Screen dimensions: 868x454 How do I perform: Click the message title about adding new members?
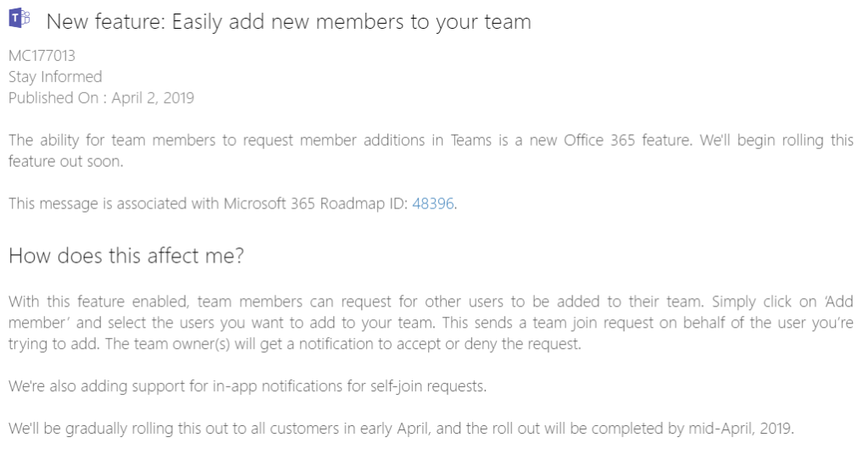click(x=288, y=22)
